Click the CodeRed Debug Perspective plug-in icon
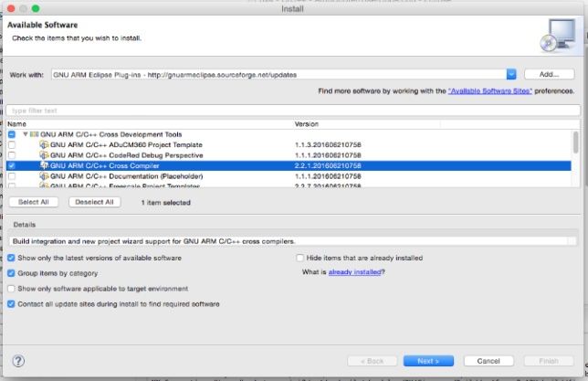588x381 pixels. coord(44,155)
